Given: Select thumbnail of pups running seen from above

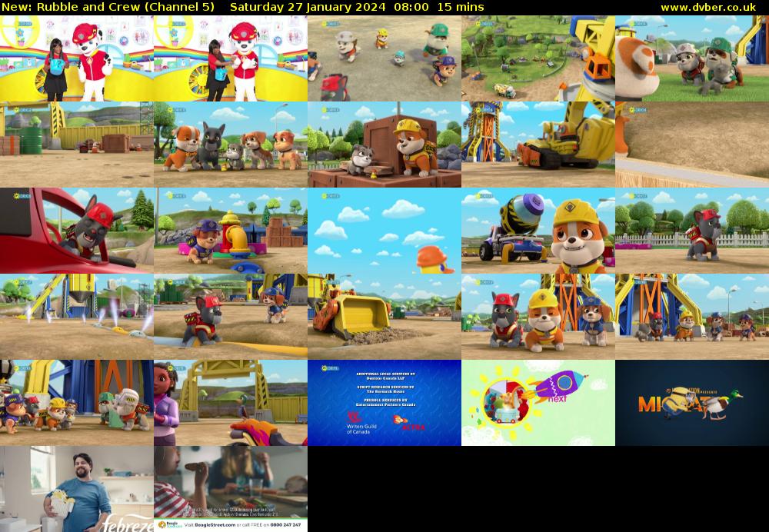Looking at the screenshot, I should tap(384, 58).
